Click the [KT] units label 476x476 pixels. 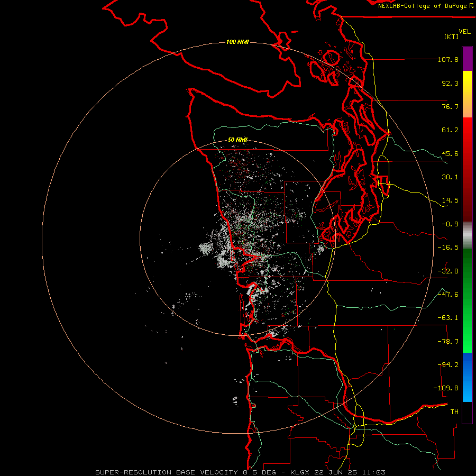(452, 36)
